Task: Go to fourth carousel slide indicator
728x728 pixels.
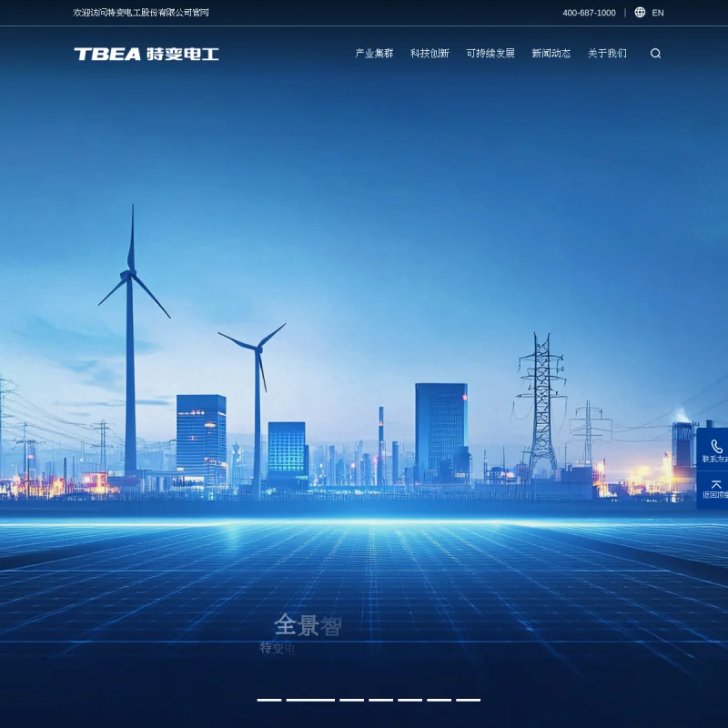Action: coord(380,700)
